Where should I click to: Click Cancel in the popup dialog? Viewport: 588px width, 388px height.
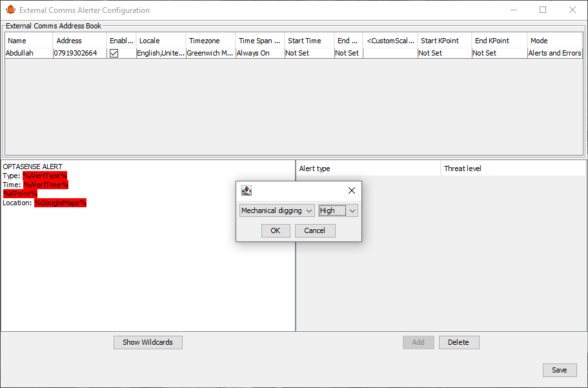315,230
